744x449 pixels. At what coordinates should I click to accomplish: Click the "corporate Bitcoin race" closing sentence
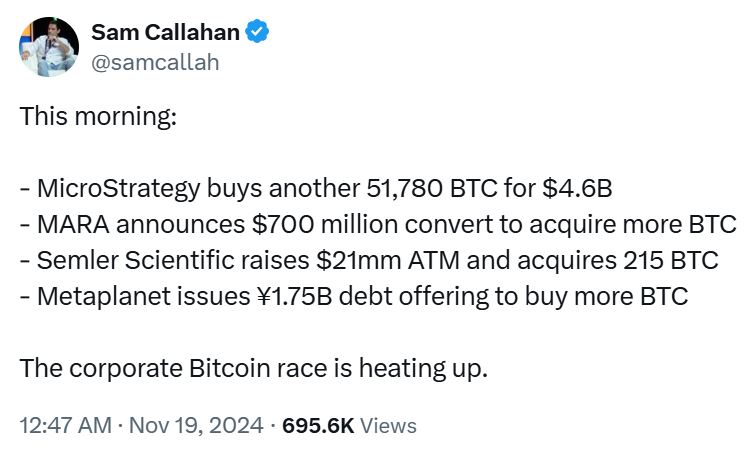pyautogui.click(x=254, y=368)
